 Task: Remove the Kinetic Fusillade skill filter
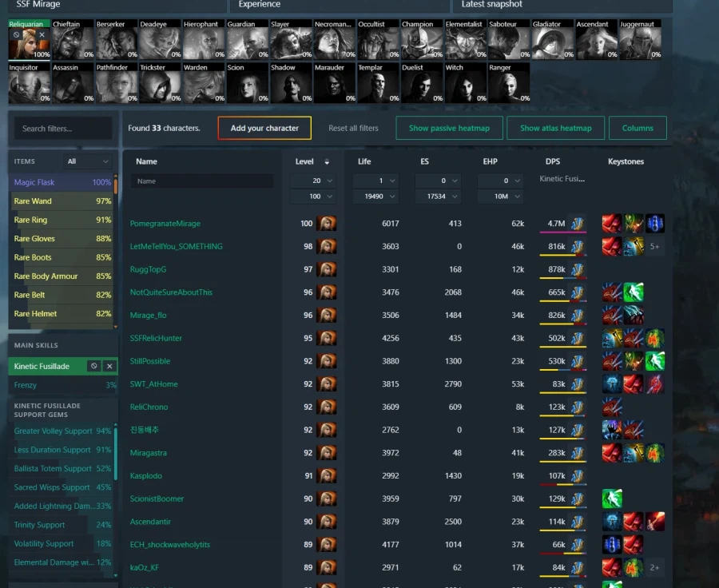pos(110,366)
